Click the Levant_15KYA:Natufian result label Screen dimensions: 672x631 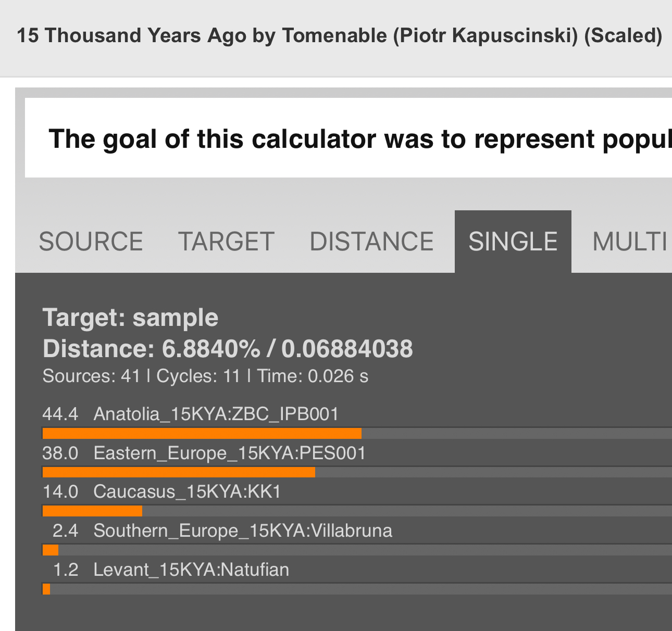[x=191, y=570]
